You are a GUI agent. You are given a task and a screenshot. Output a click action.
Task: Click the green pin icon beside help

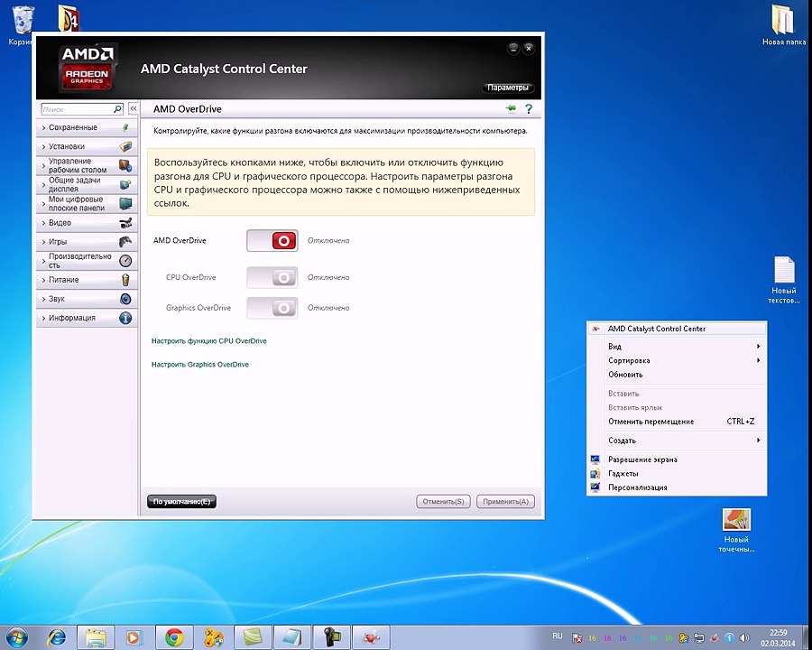pos(511,108)
